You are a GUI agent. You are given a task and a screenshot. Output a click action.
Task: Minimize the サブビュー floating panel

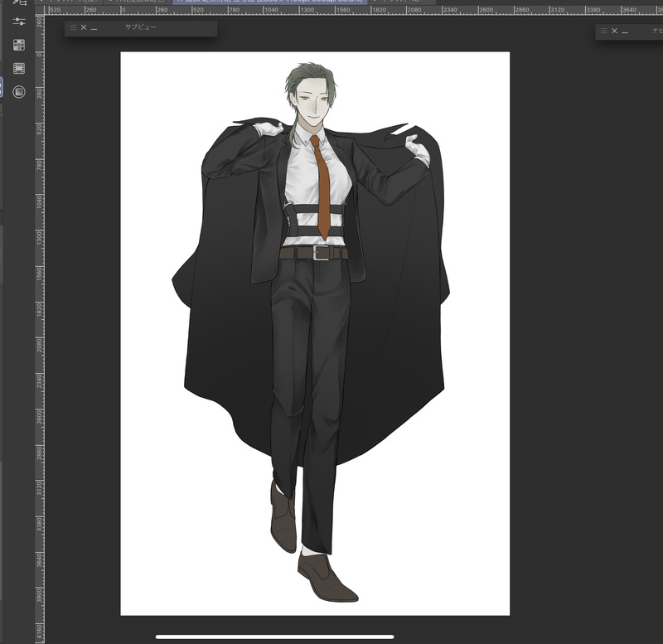tap(94, 27)
